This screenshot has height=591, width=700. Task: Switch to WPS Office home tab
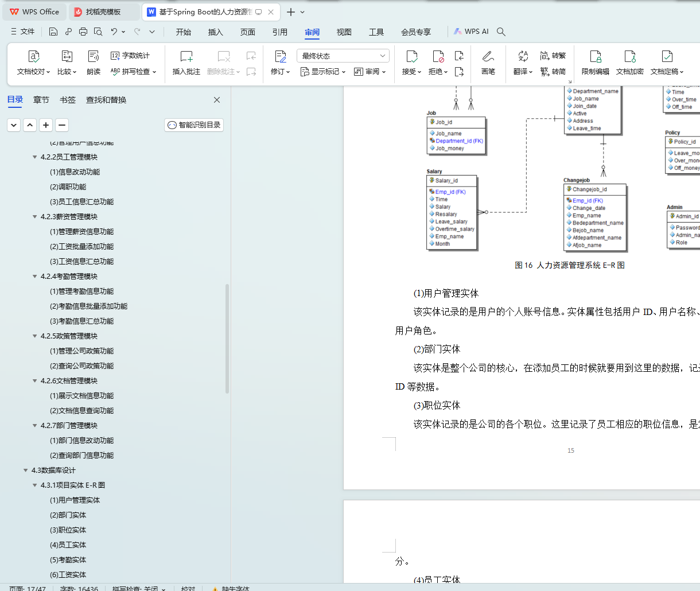point(35,11)
